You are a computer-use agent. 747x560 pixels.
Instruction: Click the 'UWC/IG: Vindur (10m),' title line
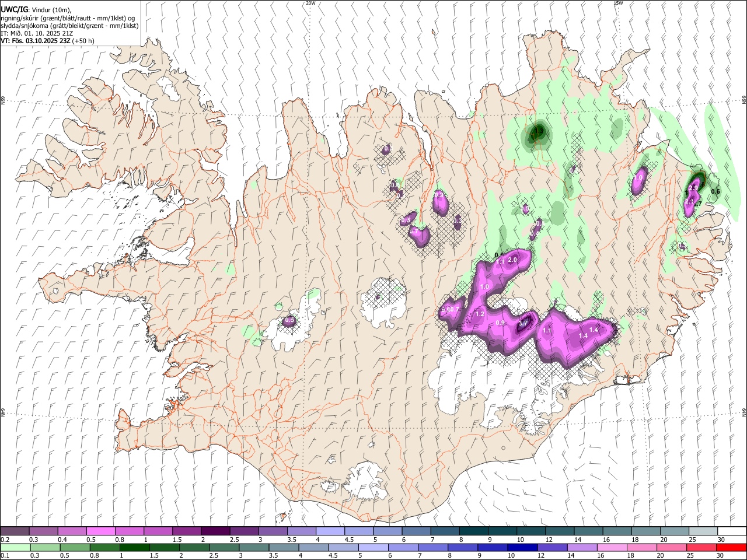pyautogui.click(x=36, y=10)
